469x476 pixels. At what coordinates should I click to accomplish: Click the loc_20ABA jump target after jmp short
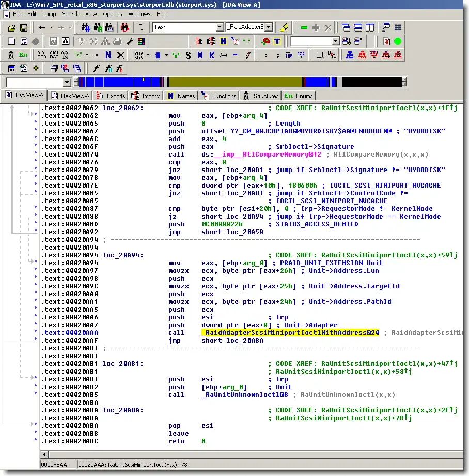(x=245, y=341)
